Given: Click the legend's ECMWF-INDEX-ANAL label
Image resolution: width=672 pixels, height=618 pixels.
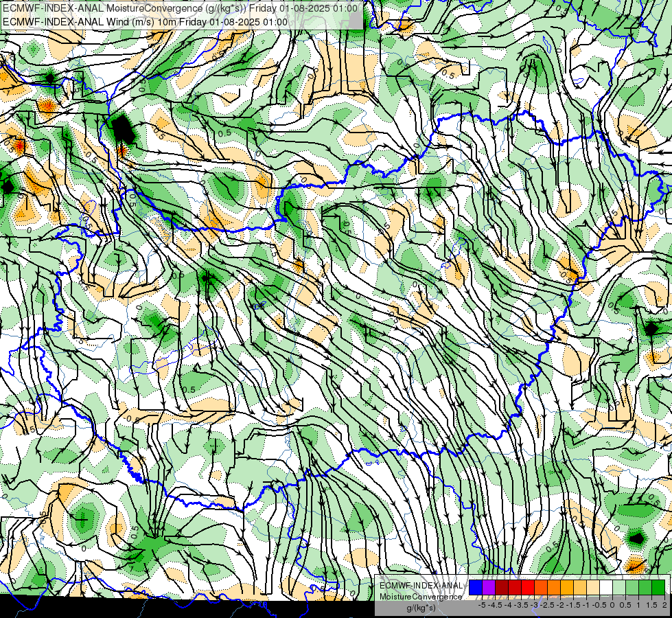Looking at the screenshot, I should pyautogui.click(x=421, y=586).
